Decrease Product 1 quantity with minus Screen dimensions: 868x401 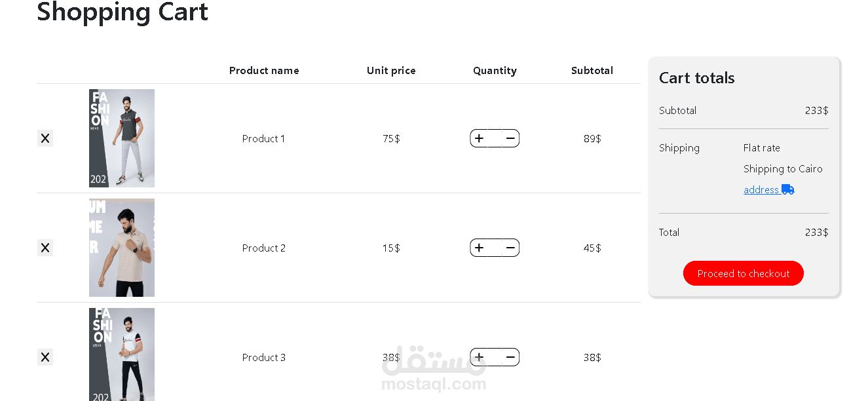pos(510,138)
